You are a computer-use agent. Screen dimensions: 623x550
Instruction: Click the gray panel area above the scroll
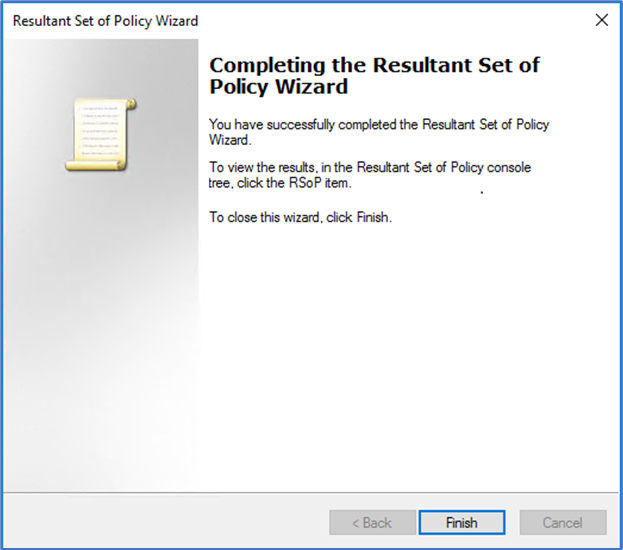(x=100, y=65)
